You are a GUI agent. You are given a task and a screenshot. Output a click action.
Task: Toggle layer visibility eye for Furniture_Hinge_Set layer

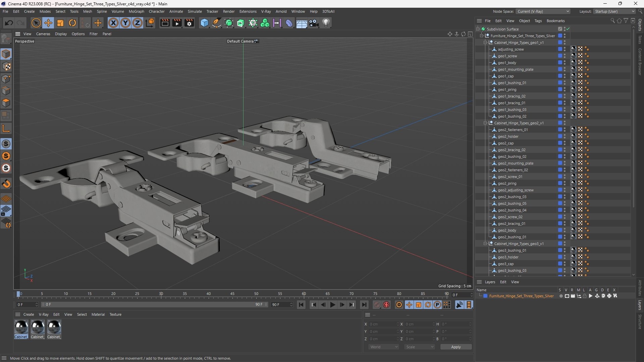[x=567, y=296]
